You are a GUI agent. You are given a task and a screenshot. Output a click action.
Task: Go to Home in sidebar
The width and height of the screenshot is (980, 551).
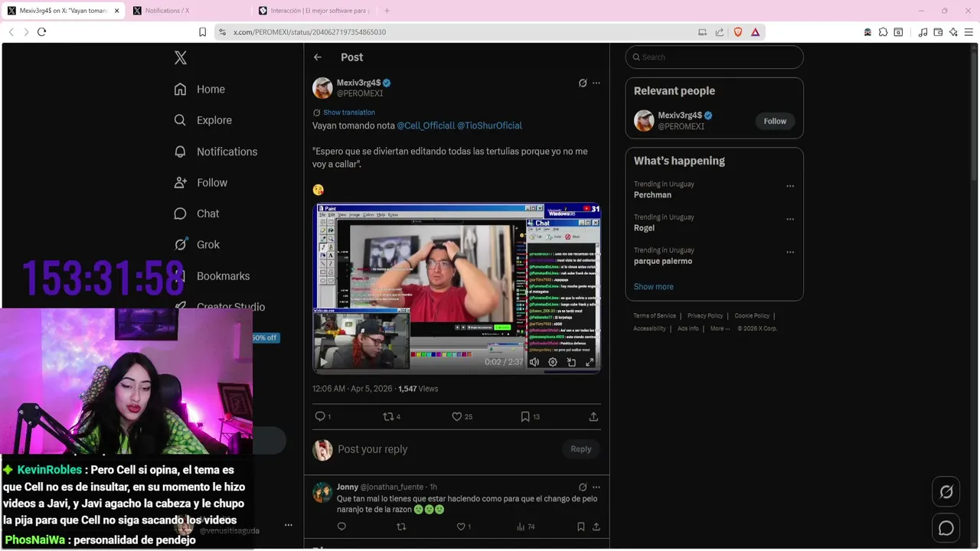point(200,89)
